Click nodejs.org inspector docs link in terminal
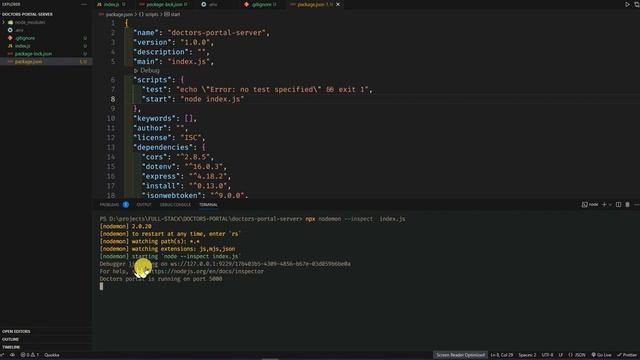The width and height of the screenshot is (640, 360). point(207,271)
